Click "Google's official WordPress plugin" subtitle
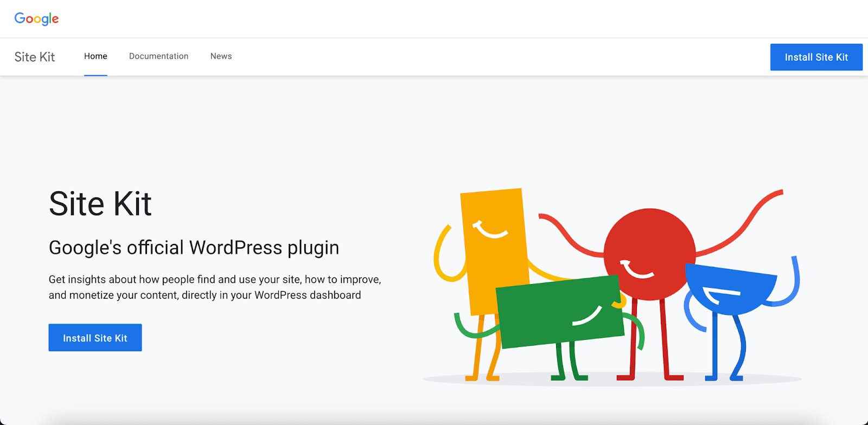The width and height of the screenshot is (868, 425). [x=194, y=248]
